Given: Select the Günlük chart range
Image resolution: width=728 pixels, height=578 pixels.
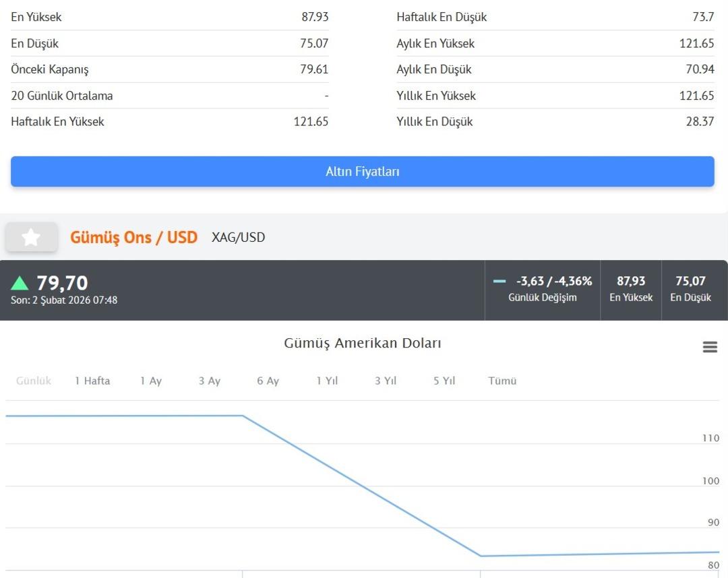Looking at the screenshot, I should (34, 381).
